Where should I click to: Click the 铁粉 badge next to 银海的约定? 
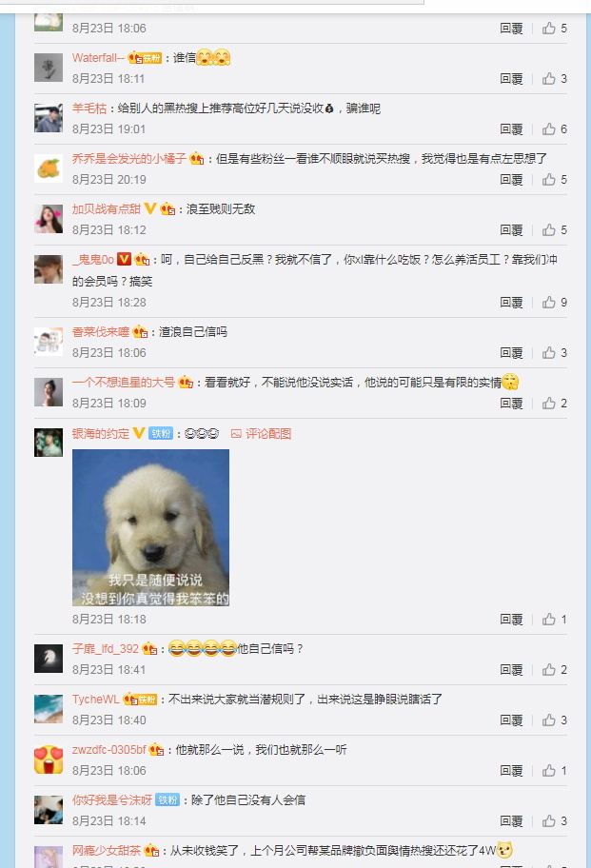[x=161, y=433]
